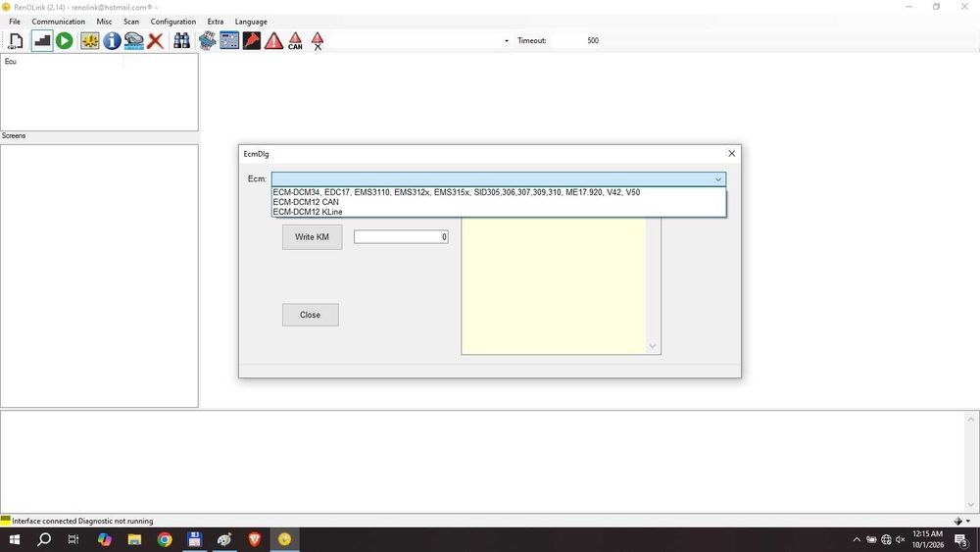The height and width of the screenshot is (552, 980).
Task: Click the black staircase toolbar icon
Action: [42, 41]
